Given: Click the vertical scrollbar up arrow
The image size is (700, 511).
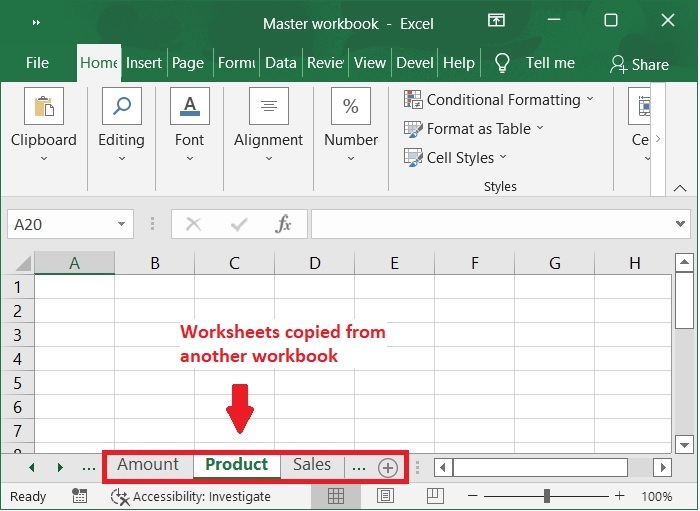Looking at the screenshot, I should click(x=684, y=262).
